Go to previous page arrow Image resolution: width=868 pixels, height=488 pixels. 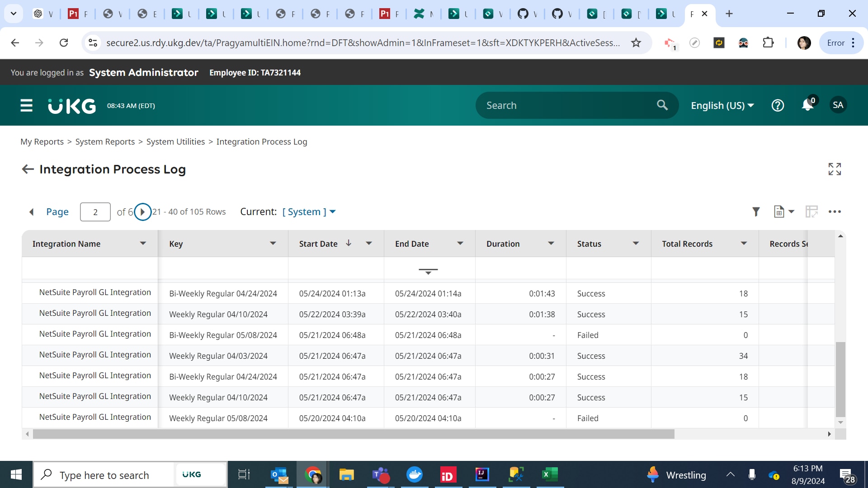pyautogui.click(x=32, y=212)
